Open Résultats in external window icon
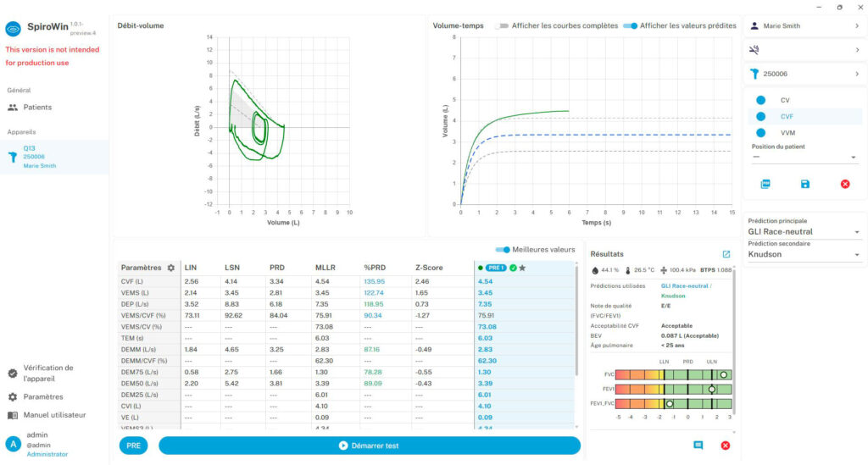The height and width of the screenshot is (465, 868). point(726,254)
